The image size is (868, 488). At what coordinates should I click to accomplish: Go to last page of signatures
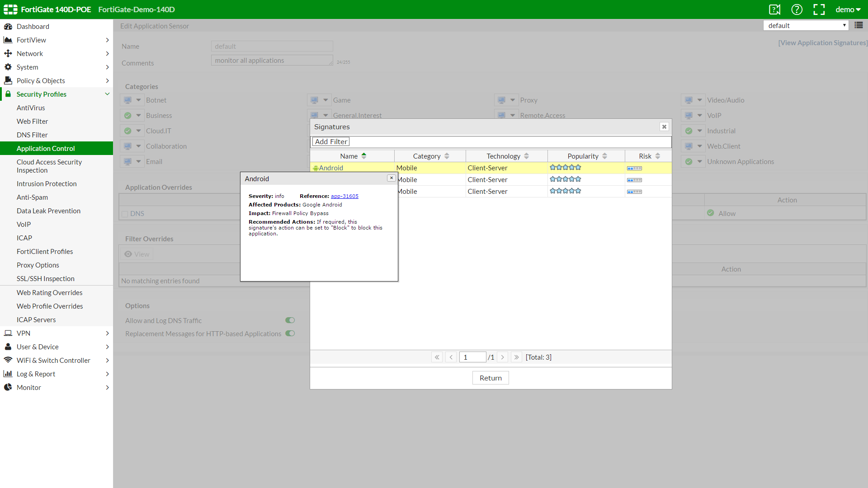516,357
